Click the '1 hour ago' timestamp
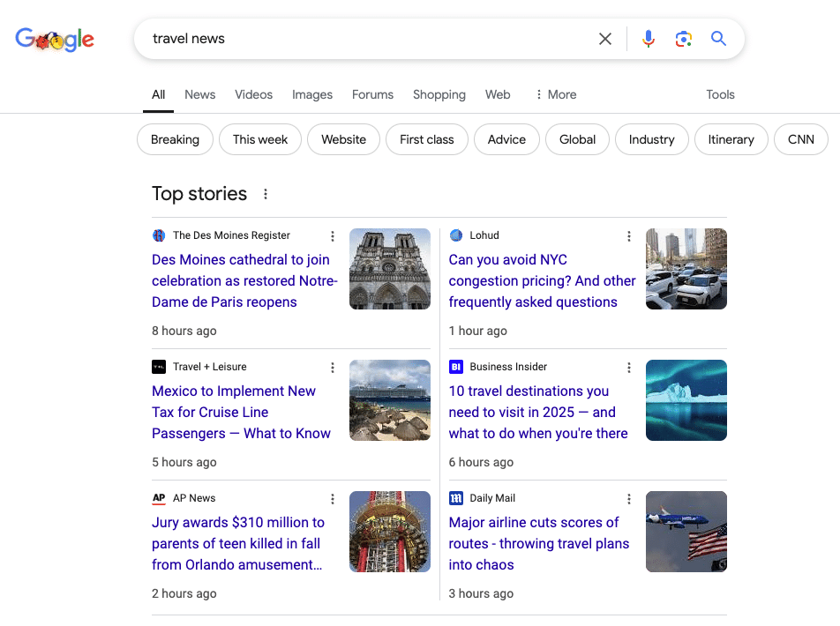Viewport: 840px width, 626px height. [x=478, y=331]
